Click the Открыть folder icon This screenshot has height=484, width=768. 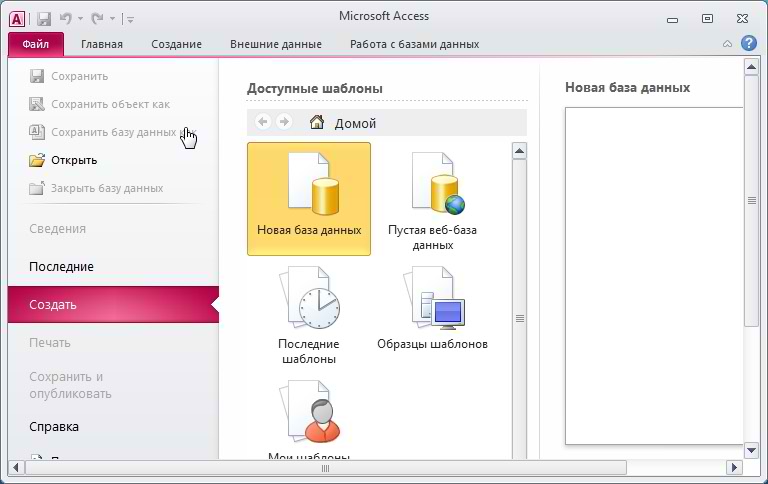tap(37, 160)
